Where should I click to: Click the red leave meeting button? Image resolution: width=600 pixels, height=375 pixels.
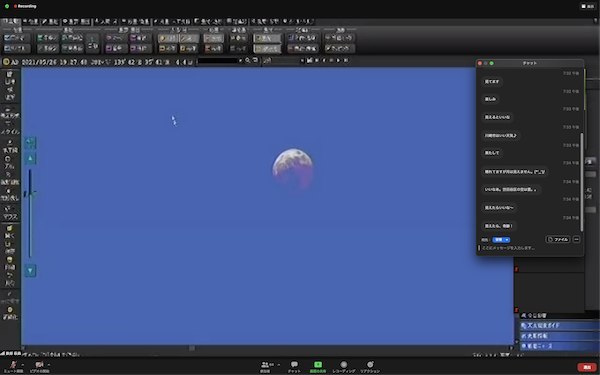click(587, 367)
